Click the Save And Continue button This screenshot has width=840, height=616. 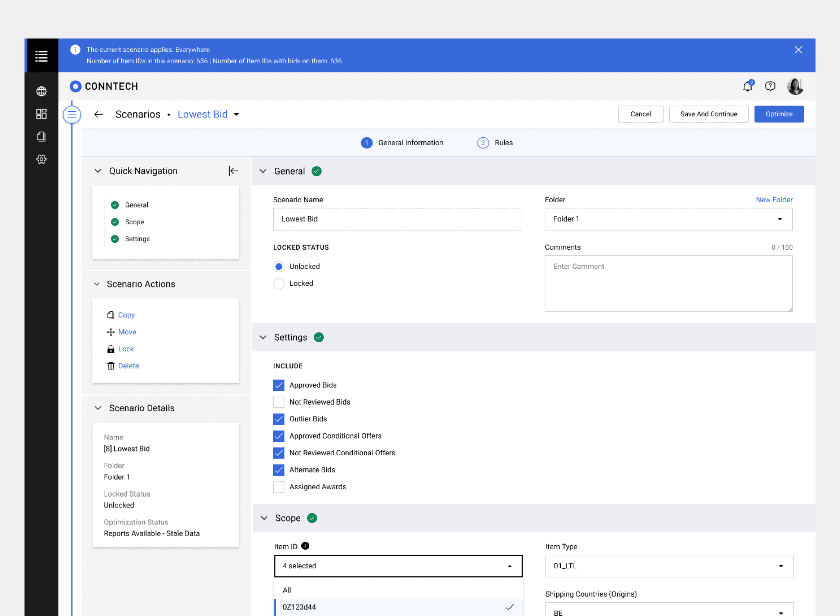point(708,114)
